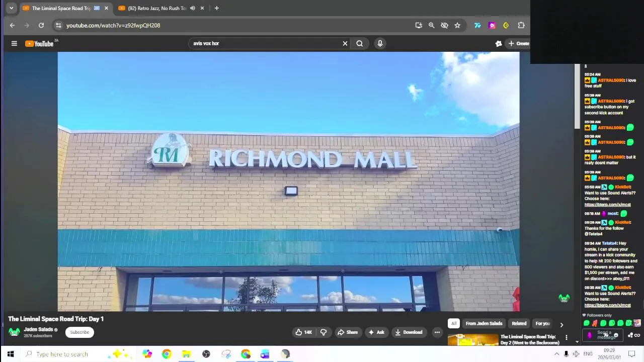Click the crossed-eye tracking protection icon
Image resolution: width=644 pixels, height=362 pixels.
[444, 26]
